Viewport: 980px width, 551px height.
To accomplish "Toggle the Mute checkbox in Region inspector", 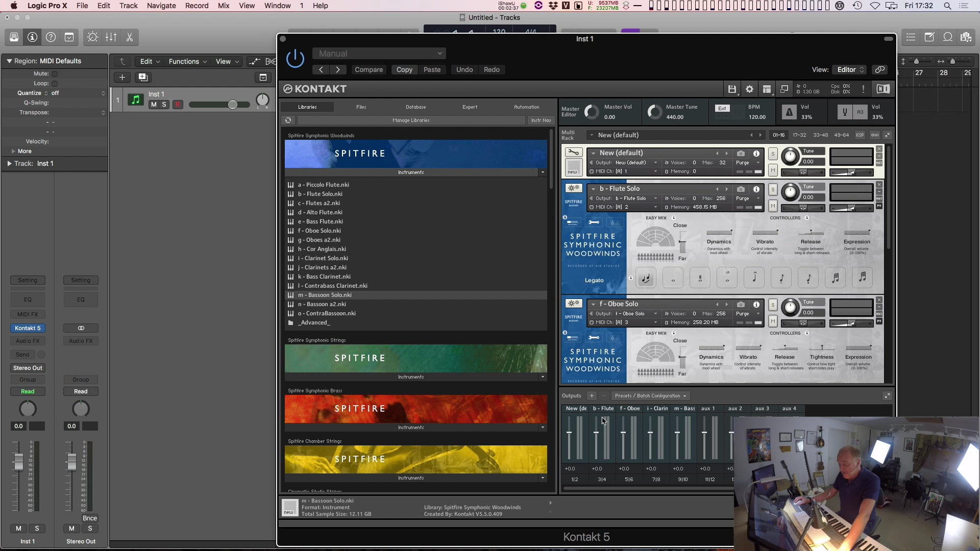I will click(55, 74).
